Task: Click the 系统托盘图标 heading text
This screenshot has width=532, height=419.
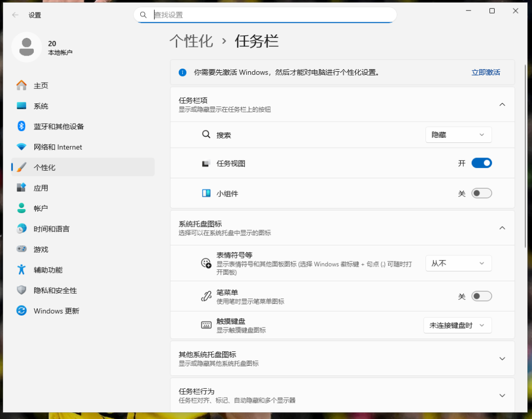Action: (x=200, y=224)
